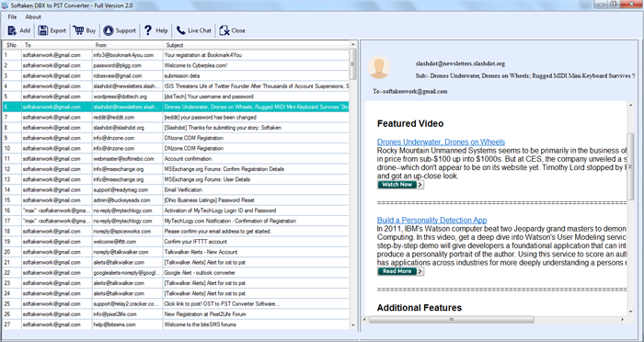Select 'Please confirm your email address to get started.'
This screenshot has width=644, height=342.
pos(176,231)
